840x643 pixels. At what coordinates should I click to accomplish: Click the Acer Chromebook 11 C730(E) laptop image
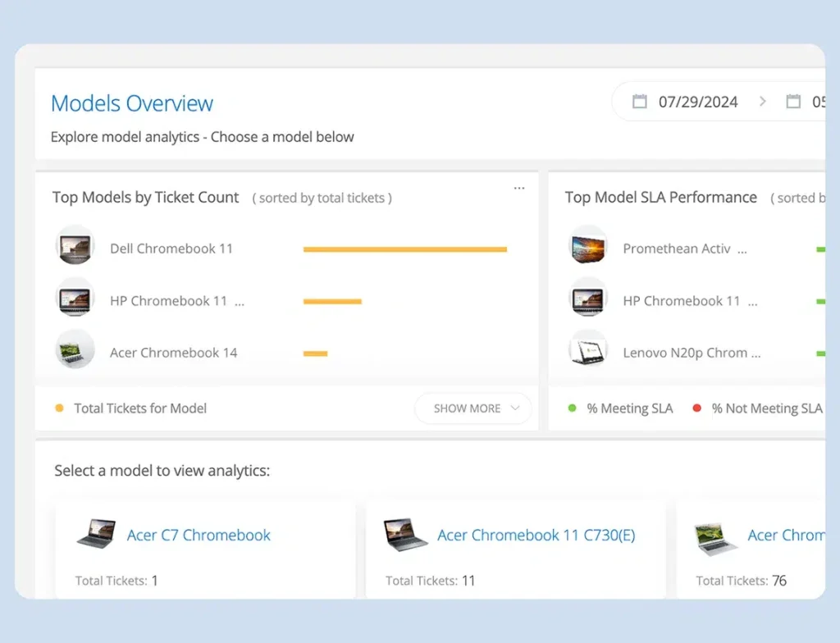point(406,534)
